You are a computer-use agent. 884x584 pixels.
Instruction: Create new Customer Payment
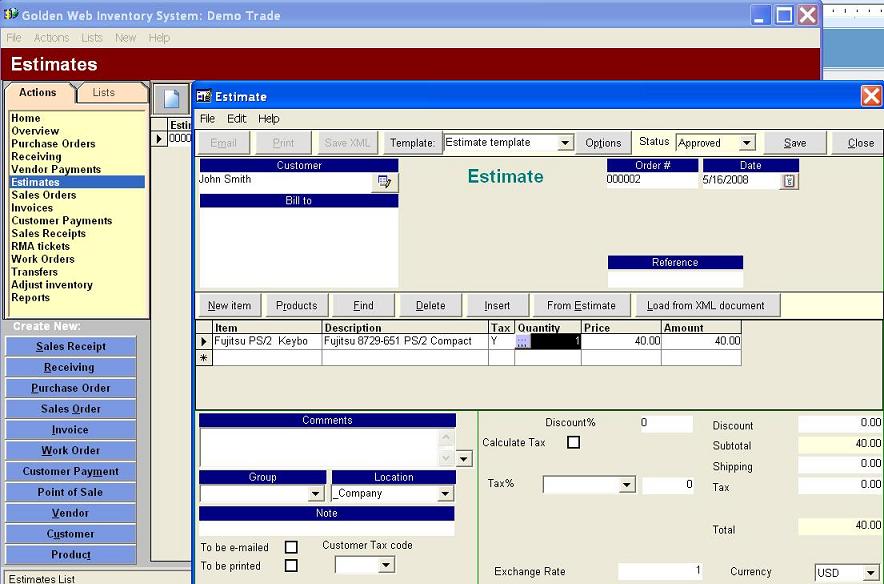[70, 471]
